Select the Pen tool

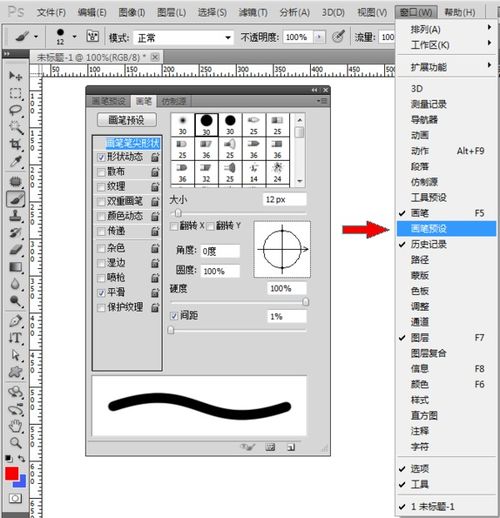pos(15,321)
